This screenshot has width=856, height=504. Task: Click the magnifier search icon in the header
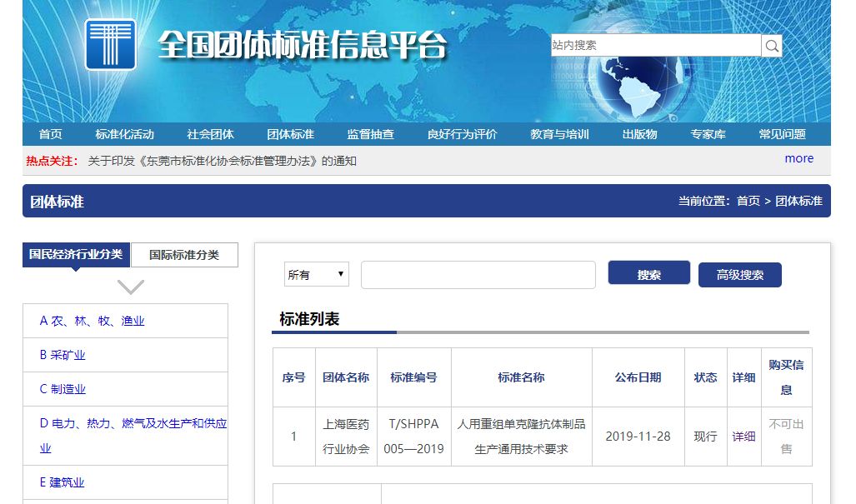(x=770, y=45)
